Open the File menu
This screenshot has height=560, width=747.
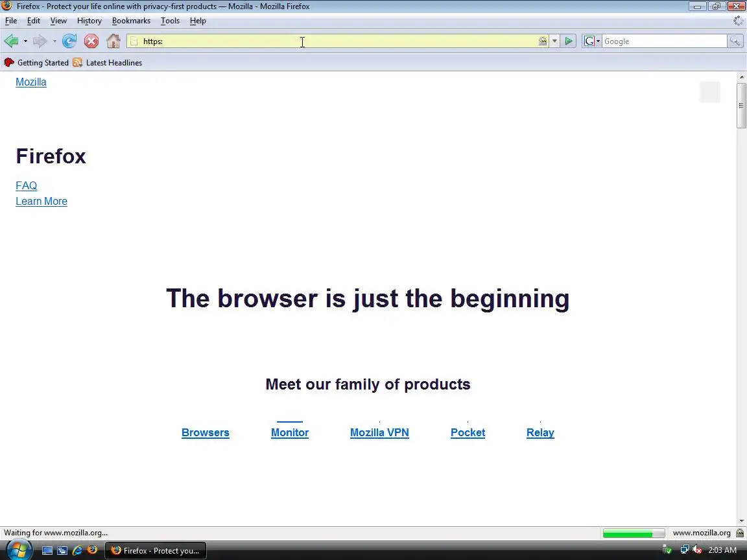click(x=11, y=21)
